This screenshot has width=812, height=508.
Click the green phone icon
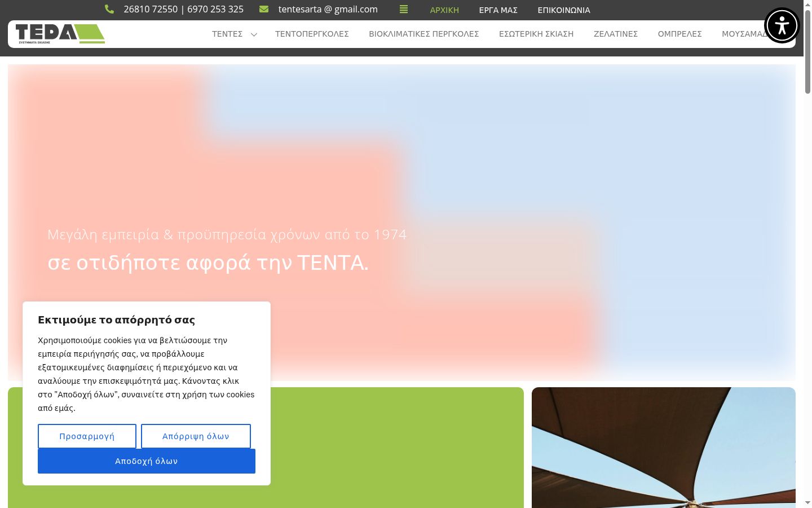(x=109, y=9)
